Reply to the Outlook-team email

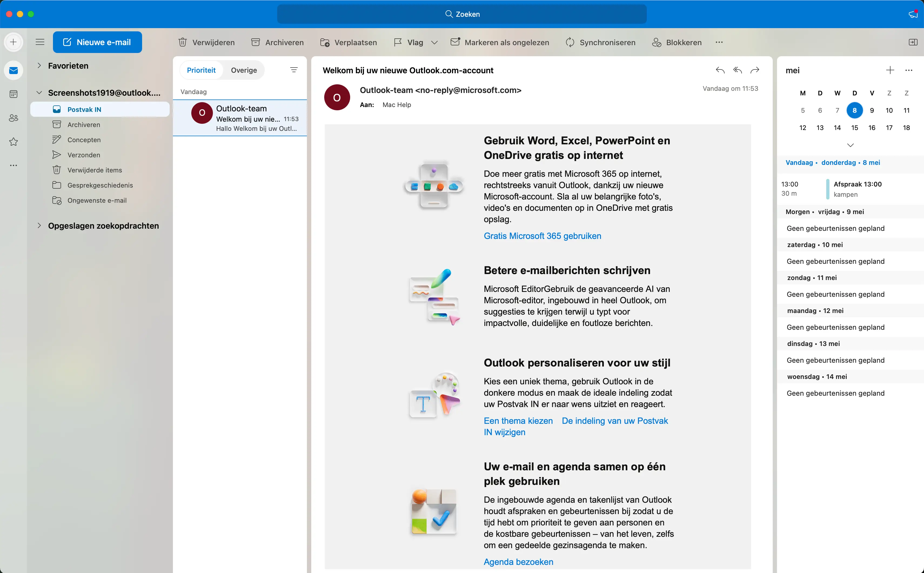(719, 70)
